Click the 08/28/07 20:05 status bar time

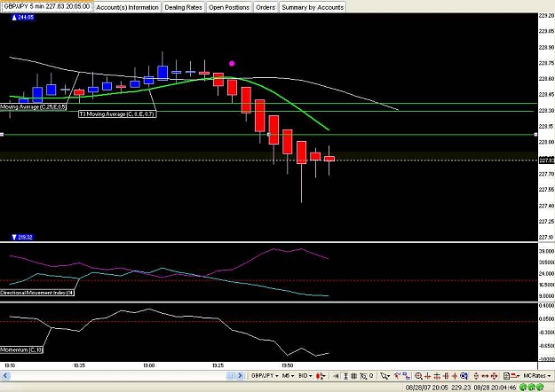(x=426, y=388)
